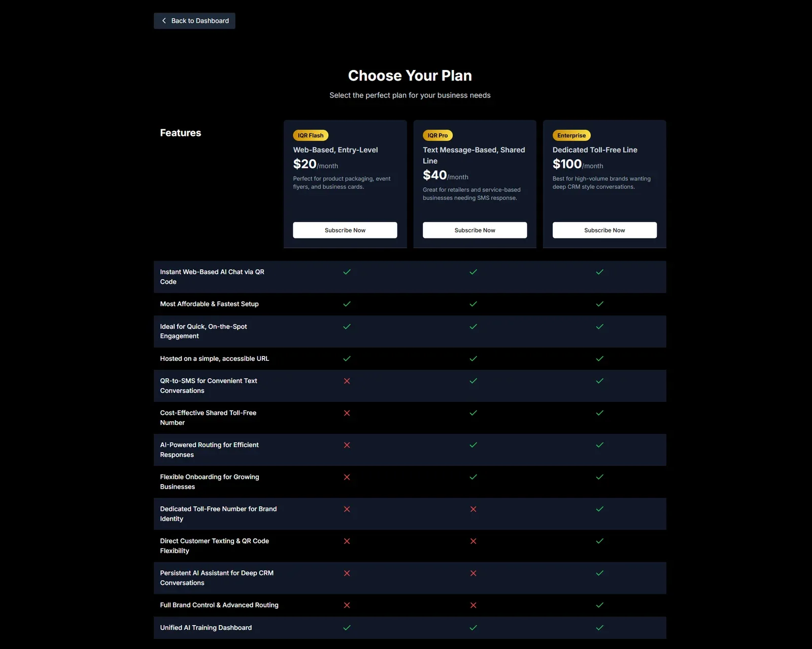Click the 'Great for retailers and service-based' description
The height and width of the screenshot is (649, 812).
tap(471, 194)
